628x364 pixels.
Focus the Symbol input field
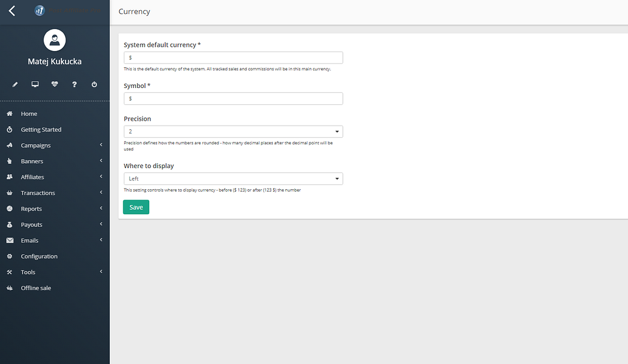click(233, 98)
